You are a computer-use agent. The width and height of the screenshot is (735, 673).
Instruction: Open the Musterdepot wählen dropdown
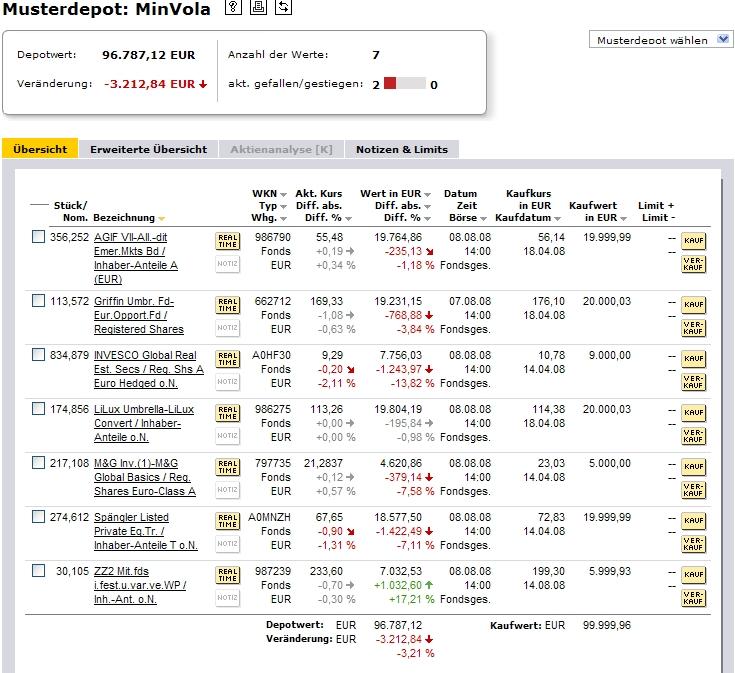pos(663,40)
